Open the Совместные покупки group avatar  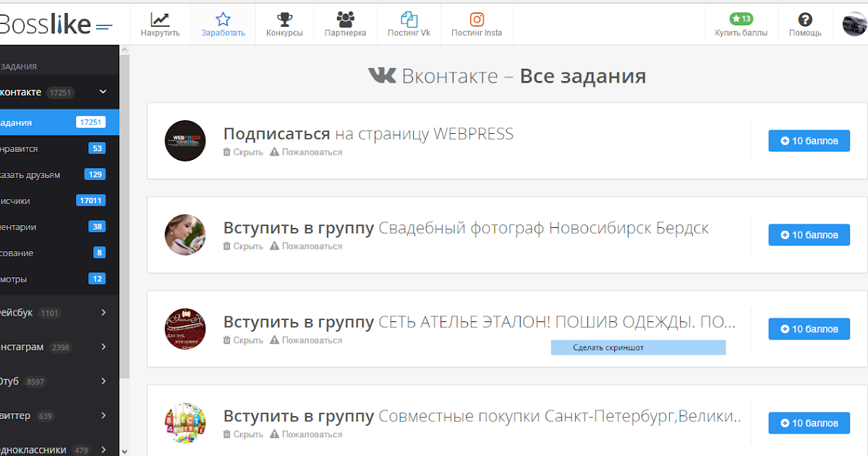(x=185, y=423)
